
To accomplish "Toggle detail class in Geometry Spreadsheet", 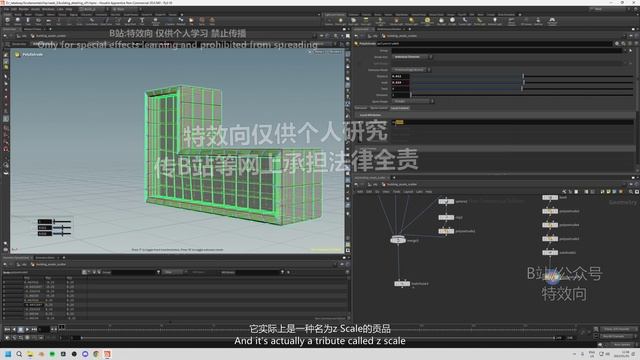I will [99, 272].
